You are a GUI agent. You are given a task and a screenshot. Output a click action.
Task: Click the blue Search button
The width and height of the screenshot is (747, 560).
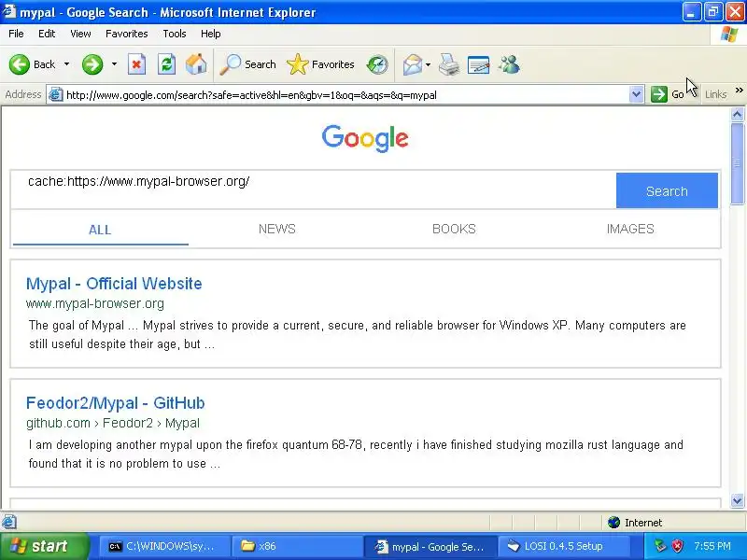click(x=667, y=190)
